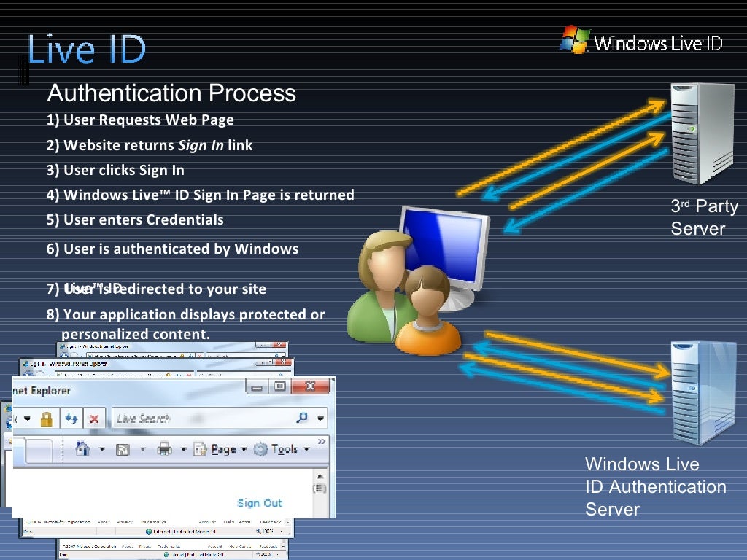Click the 'Sign In' Internet Explorer window title
This screenshot has height=560, width=747.
[x=68, y=364]
